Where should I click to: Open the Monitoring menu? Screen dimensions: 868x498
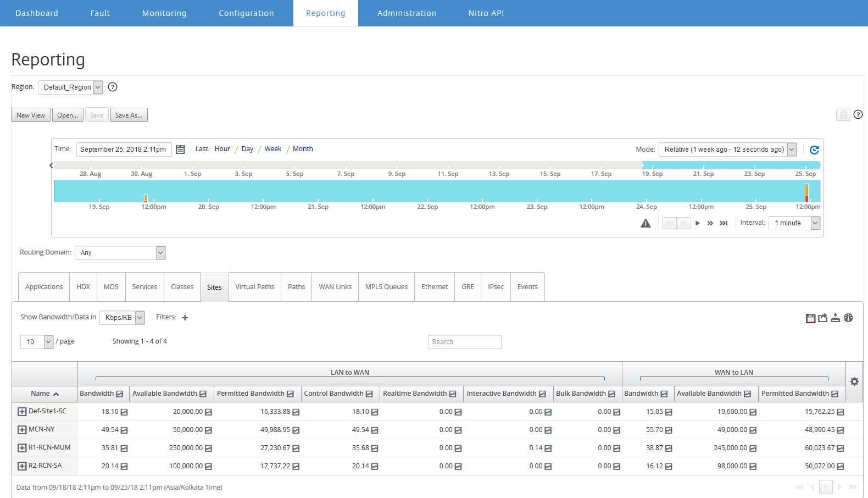tap(164, 13)
